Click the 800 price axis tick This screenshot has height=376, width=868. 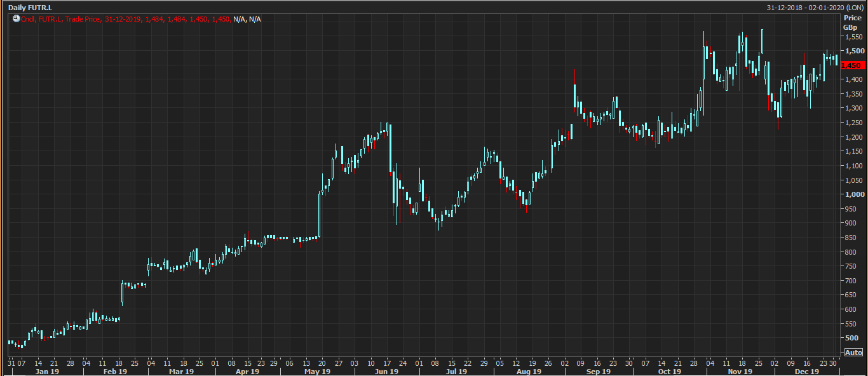point(850,252)
